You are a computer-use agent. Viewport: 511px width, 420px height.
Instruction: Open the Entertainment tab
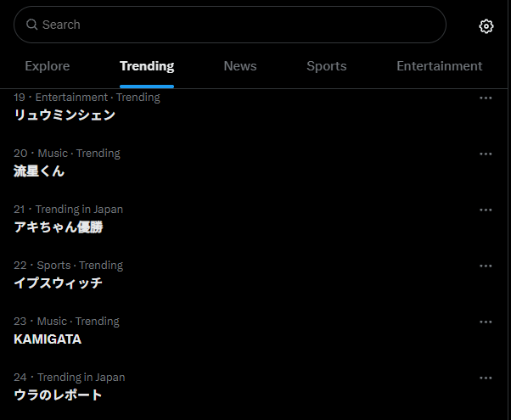point(440,66)
